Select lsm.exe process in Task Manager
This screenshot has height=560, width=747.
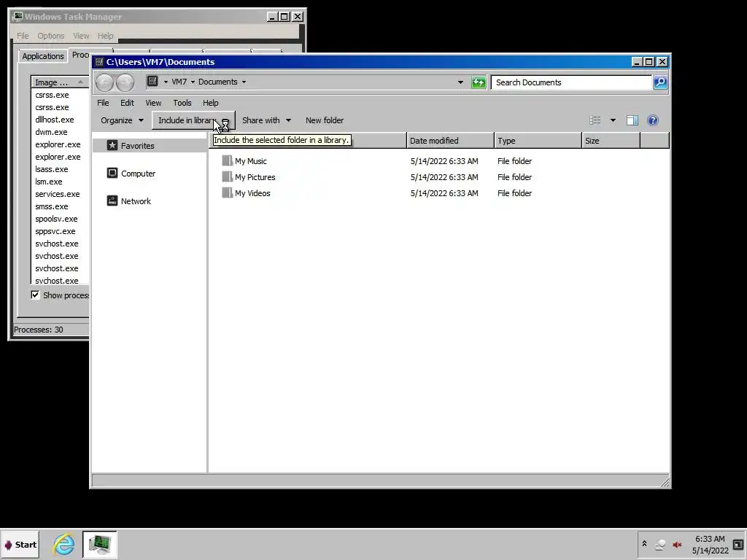click(x=49, y=182)
